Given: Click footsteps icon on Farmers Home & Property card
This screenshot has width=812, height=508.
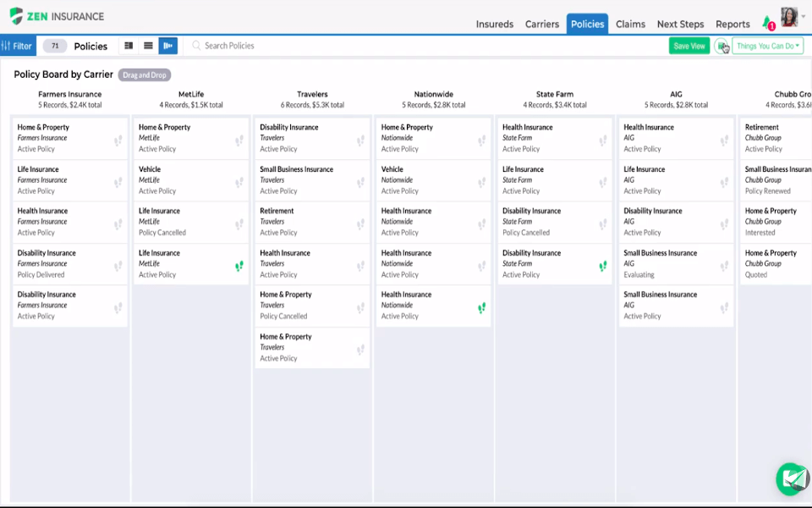Looking at the screenshot, I should pyautogui.click(x=118, y=141).
